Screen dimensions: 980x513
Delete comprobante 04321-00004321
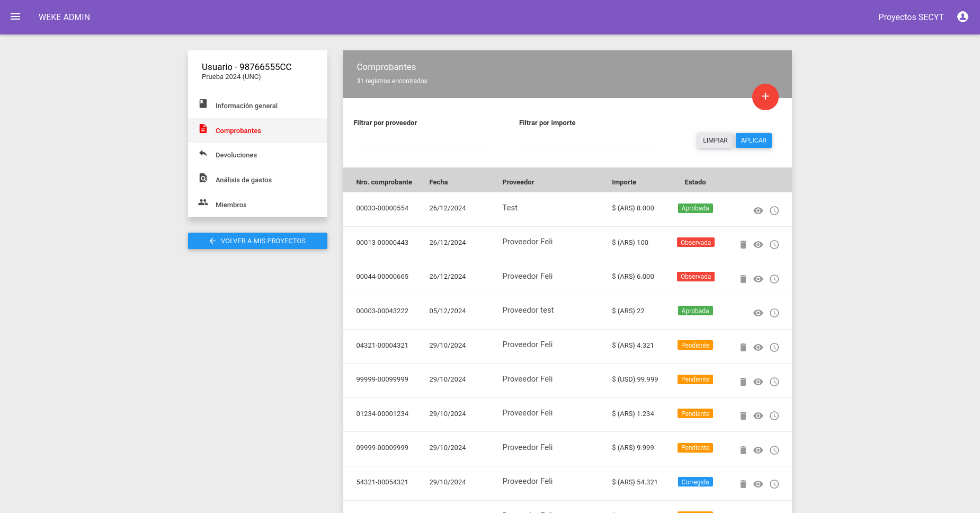(743, 348)
